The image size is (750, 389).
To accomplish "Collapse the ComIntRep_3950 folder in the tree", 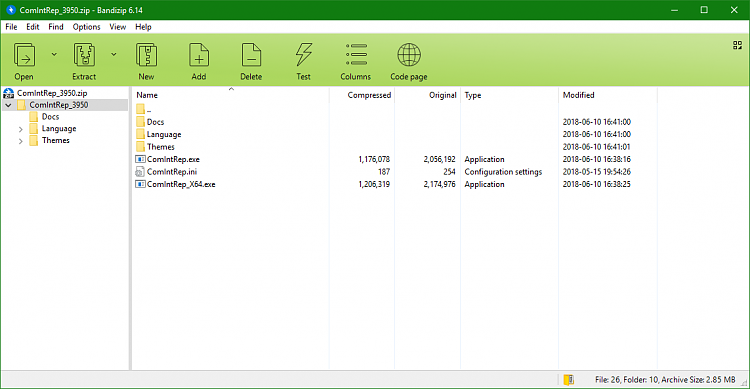I will click(9, 105).
